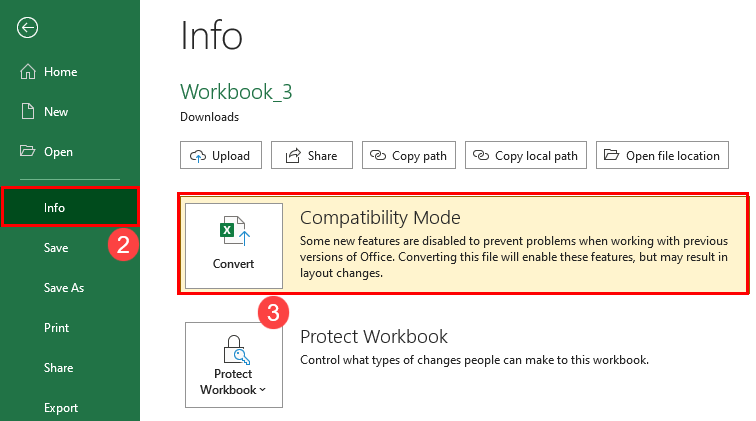This screenshot has height=421, width=756.
Task: Click the link icon in Copy local path
Action: (481, 155)
